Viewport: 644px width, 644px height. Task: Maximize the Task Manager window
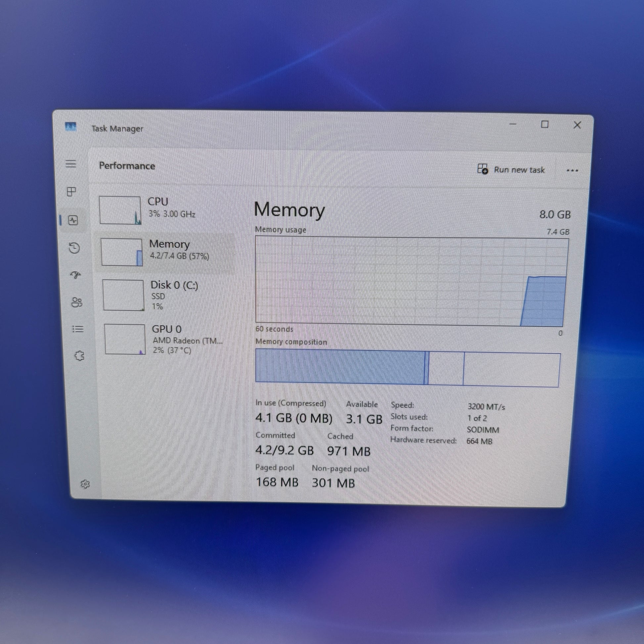pos(545,124)
